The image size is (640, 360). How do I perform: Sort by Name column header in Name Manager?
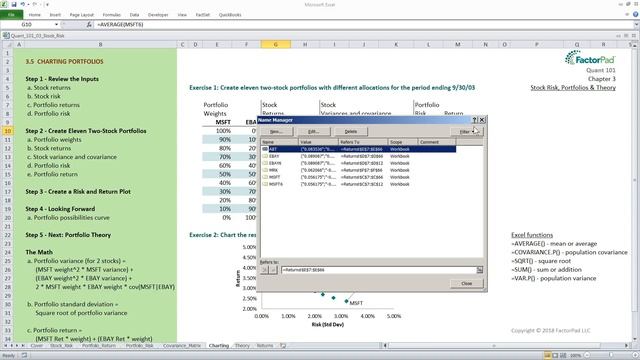280,142
